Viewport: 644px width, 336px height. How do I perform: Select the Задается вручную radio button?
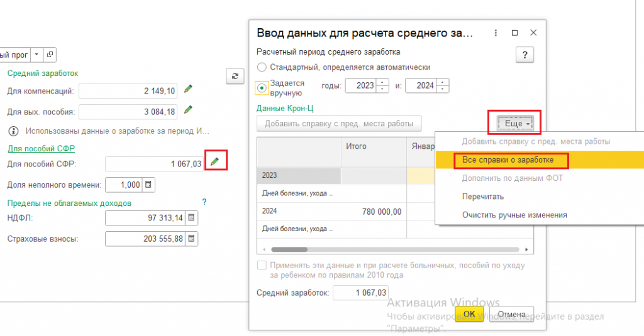point(262,87)
